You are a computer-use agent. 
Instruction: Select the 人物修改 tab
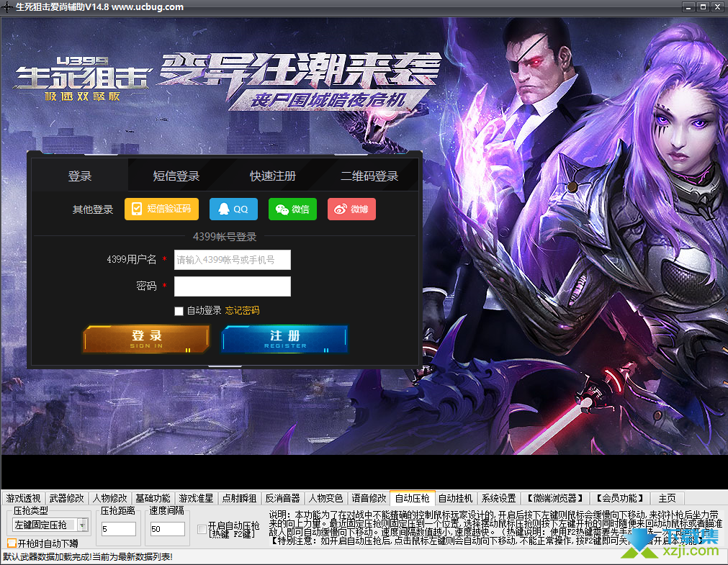click(x=109, y=498)
